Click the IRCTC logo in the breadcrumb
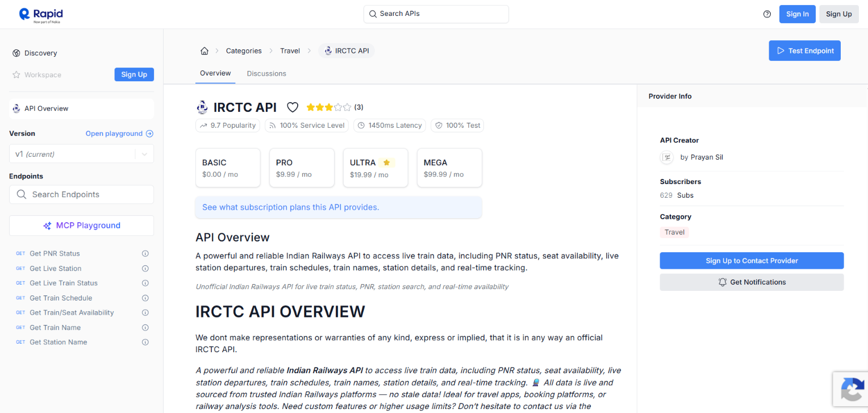The image size is (868, 413). (x=328, y=51)
